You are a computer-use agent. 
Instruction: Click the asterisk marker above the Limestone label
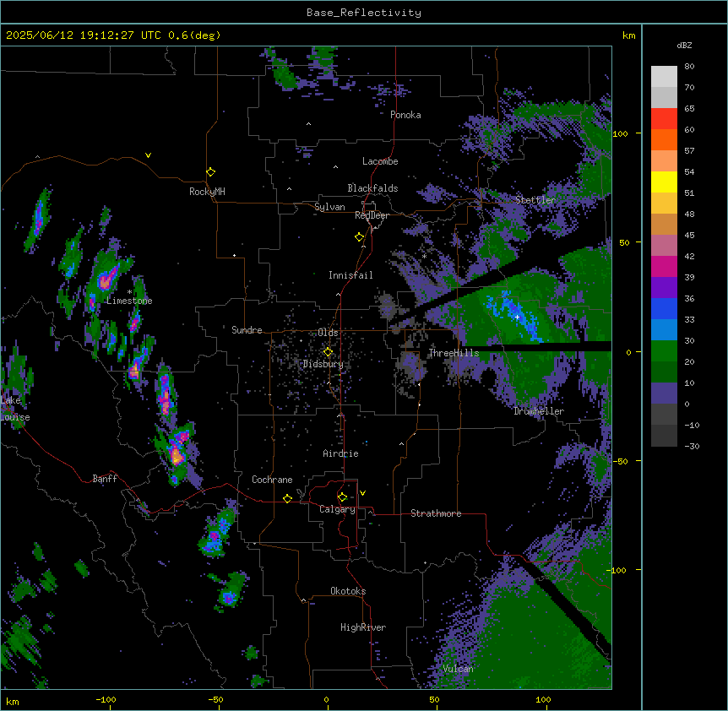tap(129, 292)
